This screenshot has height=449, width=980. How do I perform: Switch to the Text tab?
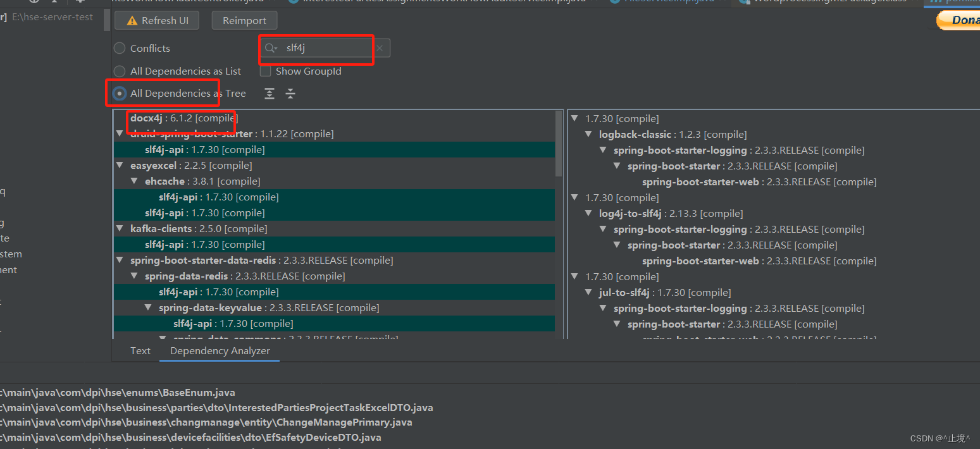tap(140, 350)
